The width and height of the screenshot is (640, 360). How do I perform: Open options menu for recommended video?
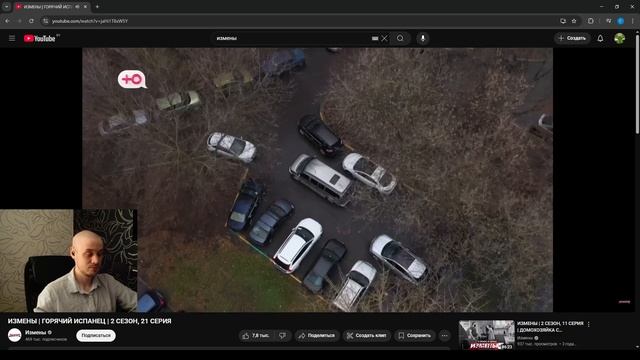point(589,324)
